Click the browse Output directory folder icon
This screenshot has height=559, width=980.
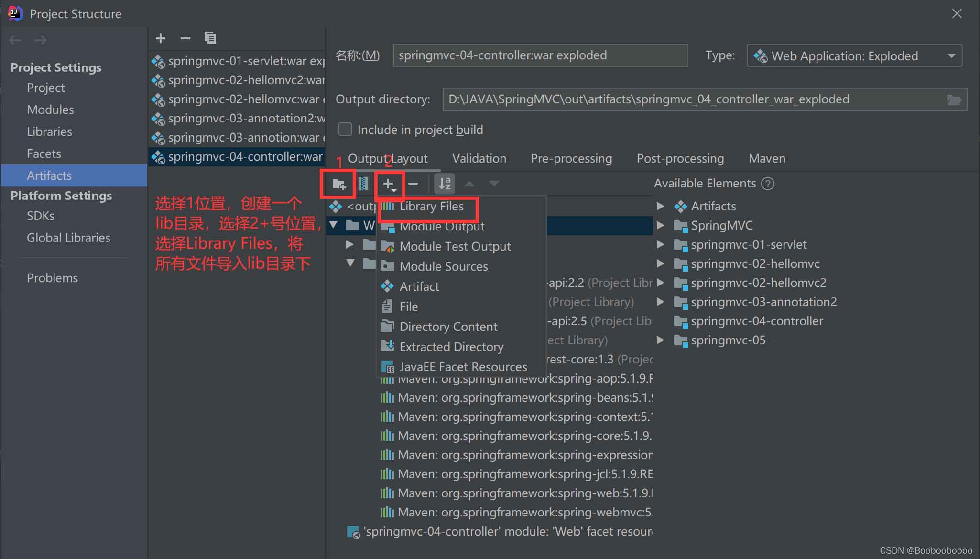point(954,100)
